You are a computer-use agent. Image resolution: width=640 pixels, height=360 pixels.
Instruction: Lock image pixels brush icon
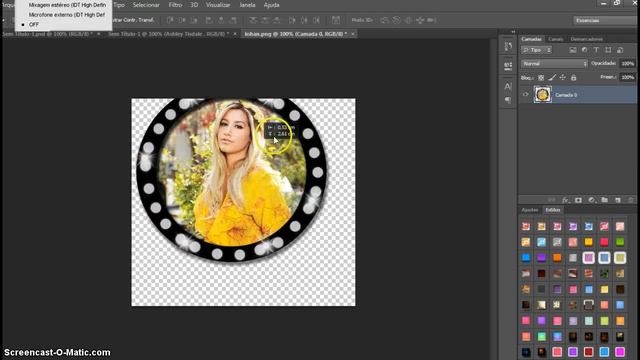coord(552,78)
